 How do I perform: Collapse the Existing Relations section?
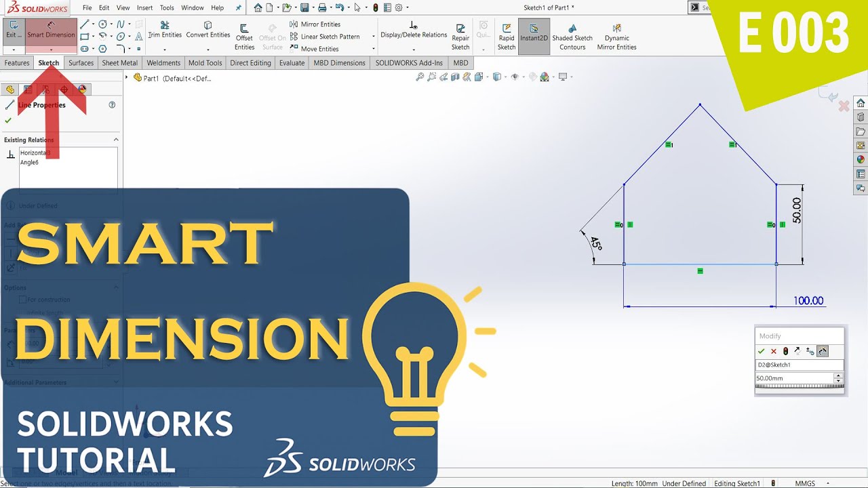[x=116, y=140]
